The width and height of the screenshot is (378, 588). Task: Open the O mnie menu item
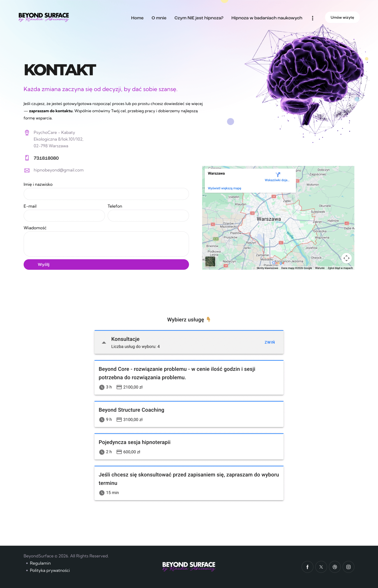(159, 18)
